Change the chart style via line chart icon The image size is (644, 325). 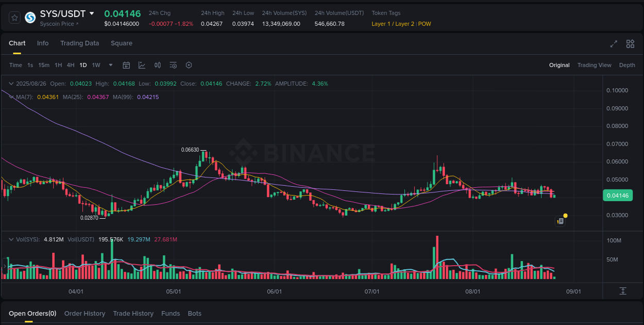click(142, 65)
